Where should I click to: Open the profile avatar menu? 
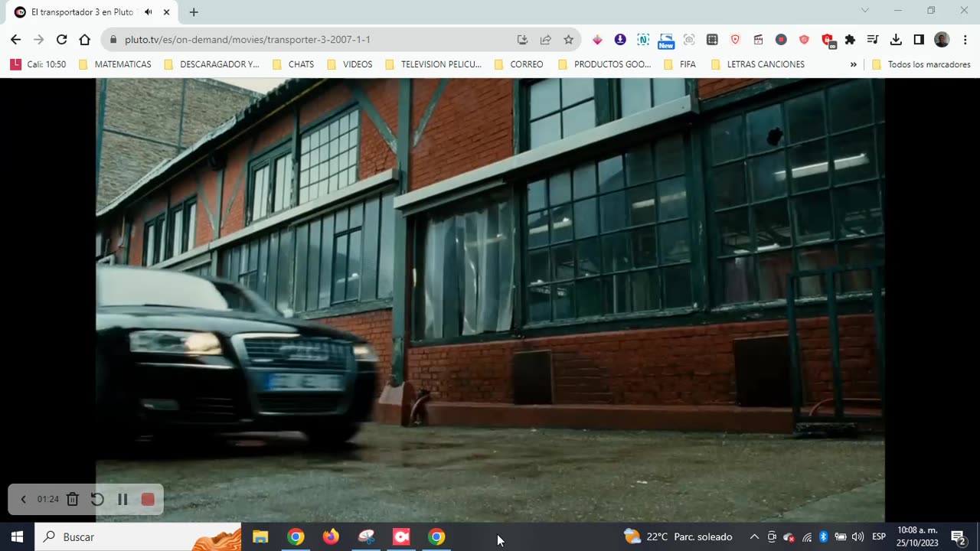pyautogui.click(x=942, y=40)
